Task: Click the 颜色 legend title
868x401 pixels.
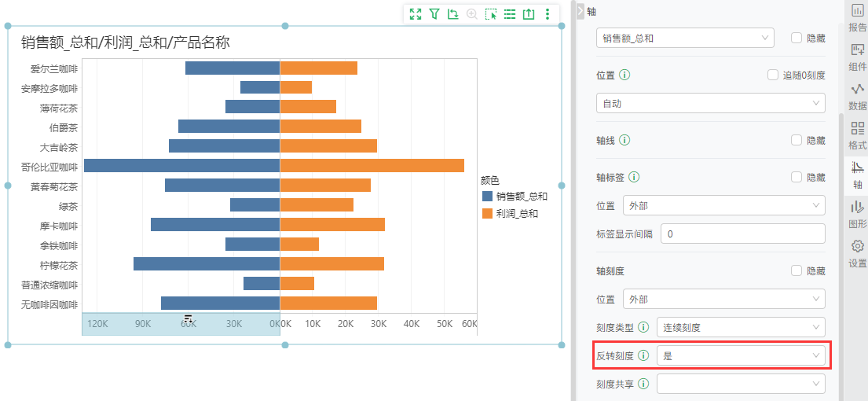Action: tap(490, 180)
